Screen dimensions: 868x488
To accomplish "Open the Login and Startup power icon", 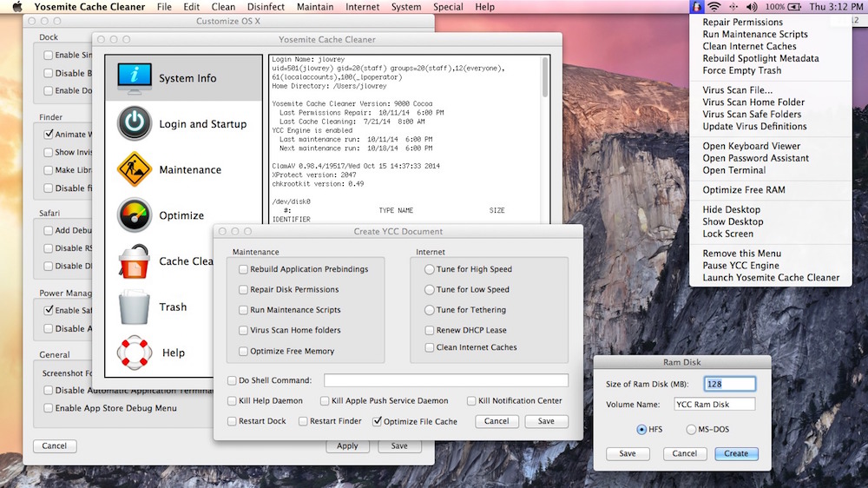I will [135, 124].
